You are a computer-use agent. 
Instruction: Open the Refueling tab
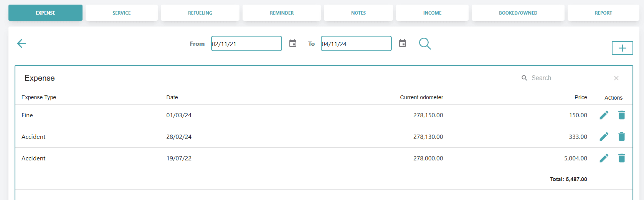pos(200,13)
